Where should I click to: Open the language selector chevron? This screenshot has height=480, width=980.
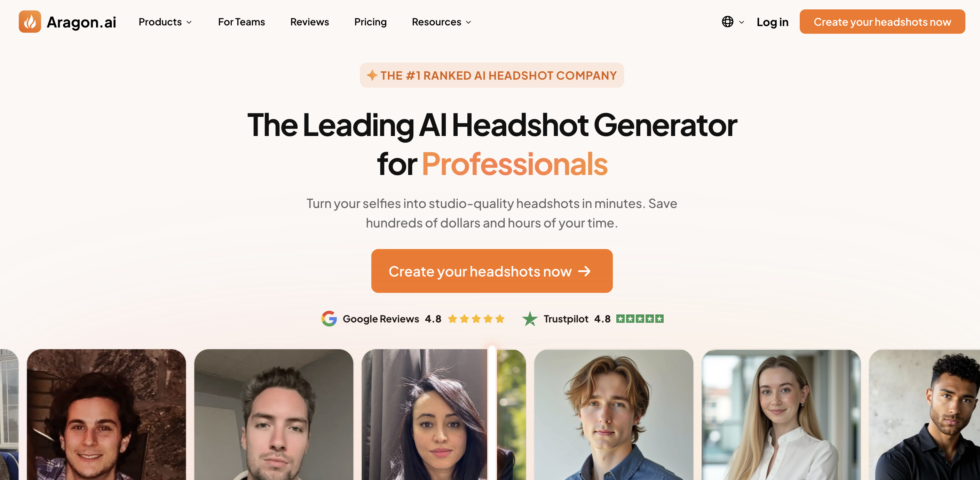(742, 22)
